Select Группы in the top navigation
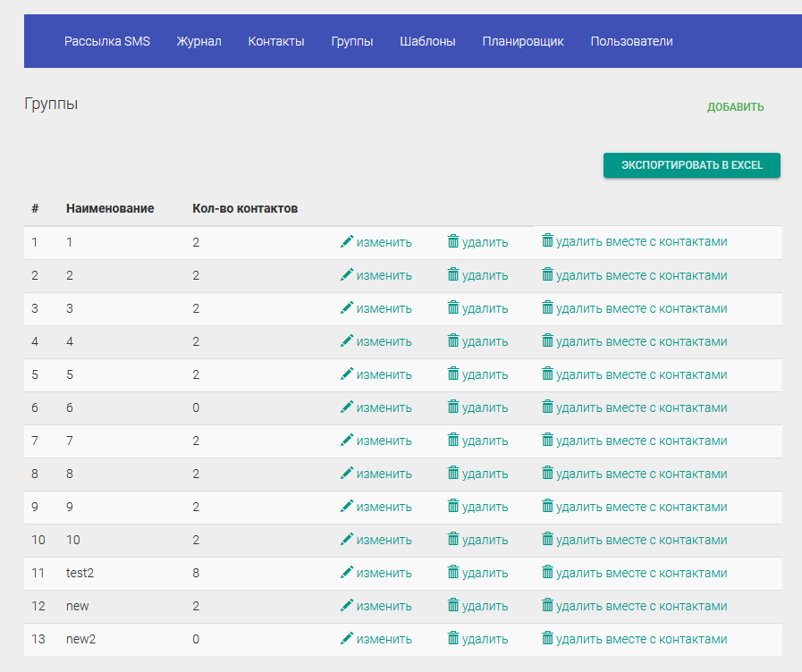This screenshot has width=802, height=672. point(352,41)
